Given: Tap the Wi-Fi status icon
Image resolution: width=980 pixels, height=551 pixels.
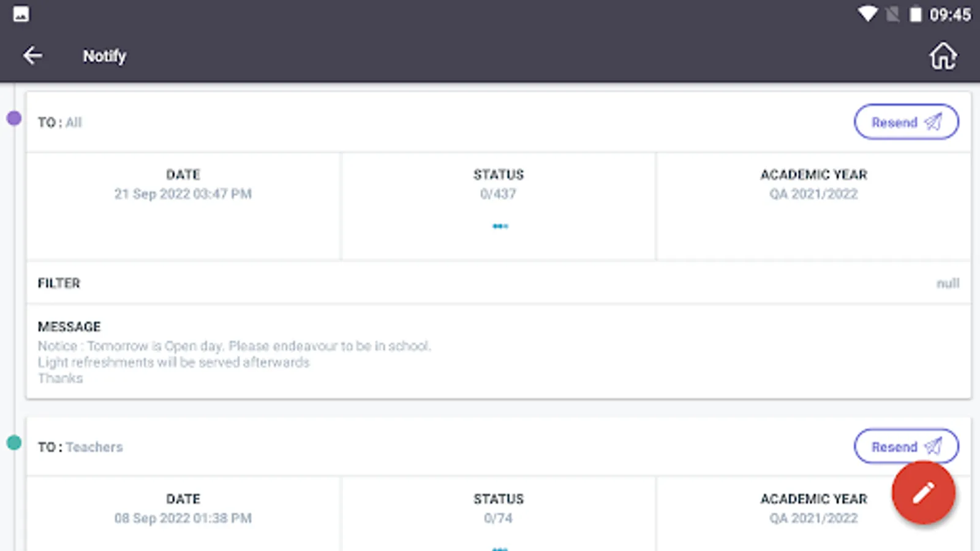Looking at the screenshot, I should (867, 14).
